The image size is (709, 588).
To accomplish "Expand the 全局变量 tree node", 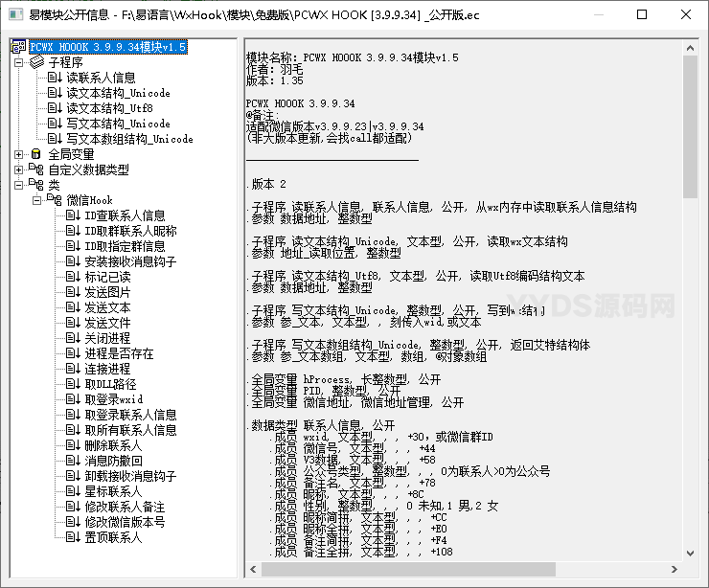I will pos(18,154).
